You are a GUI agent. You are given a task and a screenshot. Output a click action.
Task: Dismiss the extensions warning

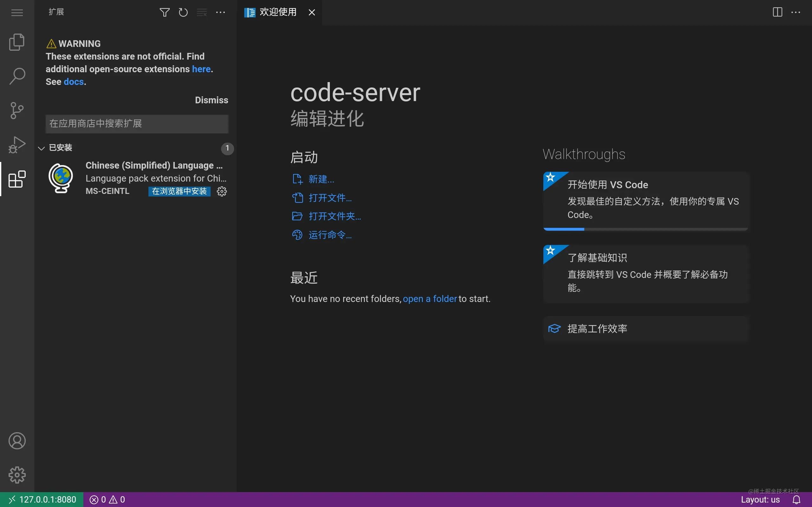(x=211, y=100)
